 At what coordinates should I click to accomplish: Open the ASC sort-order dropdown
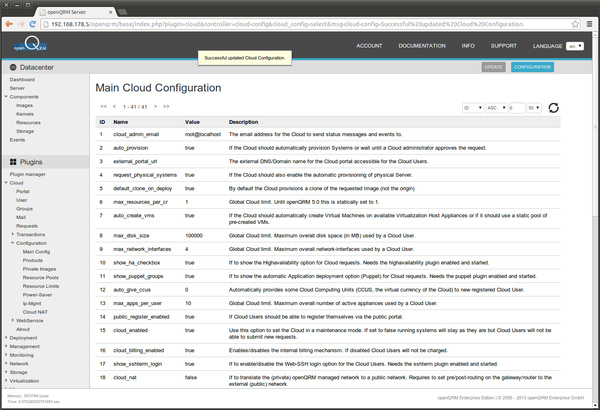(x=496, y=108)
